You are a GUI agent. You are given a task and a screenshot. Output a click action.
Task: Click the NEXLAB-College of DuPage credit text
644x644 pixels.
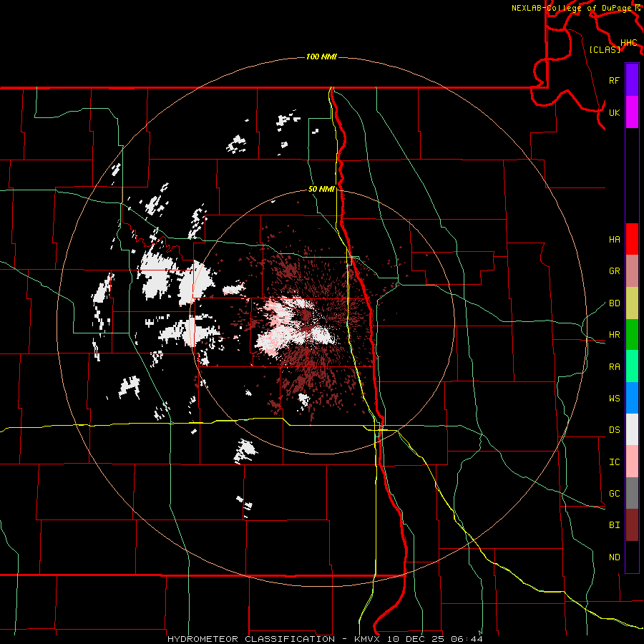(x=572, y=8)
